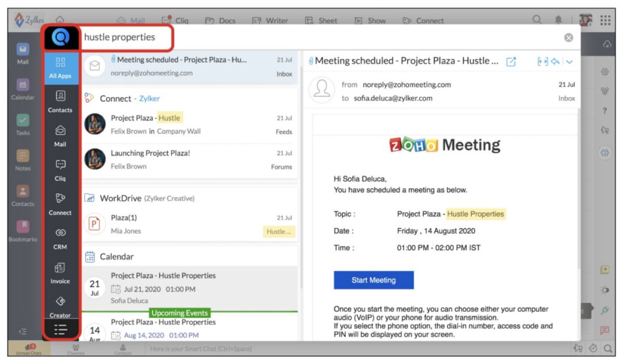Screen dimensions: 624x364
Task: Click the Start Meeting button
Action: click(x=374, y=280)
